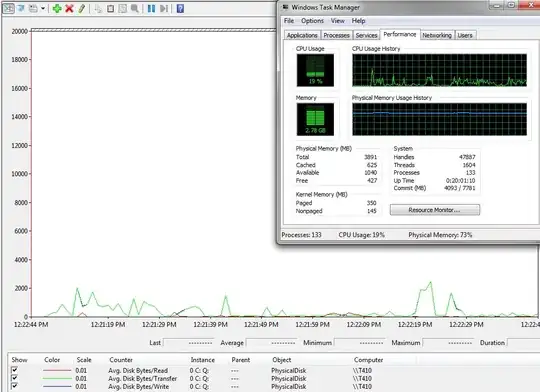
Task: Freeze display with pause icon
Action: 151,9
